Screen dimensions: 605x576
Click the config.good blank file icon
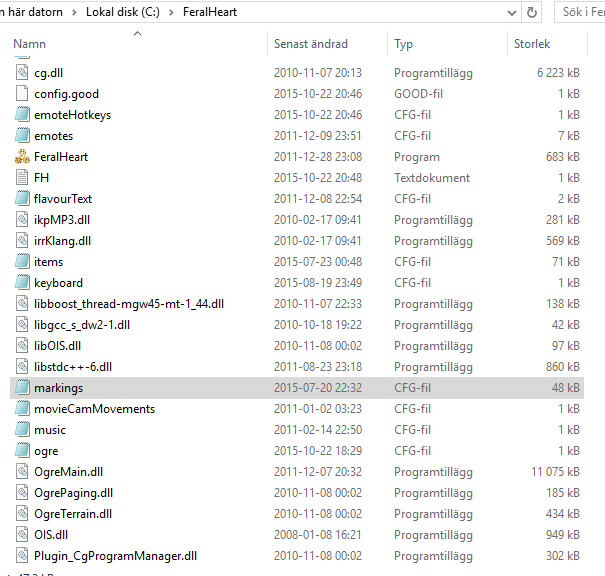coord(22,93)
